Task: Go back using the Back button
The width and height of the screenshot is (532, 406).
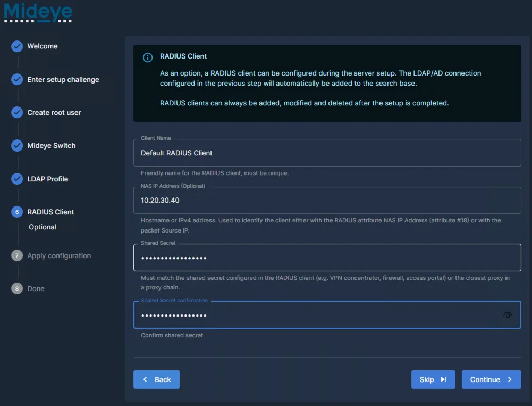Action: tap(156, 379)
